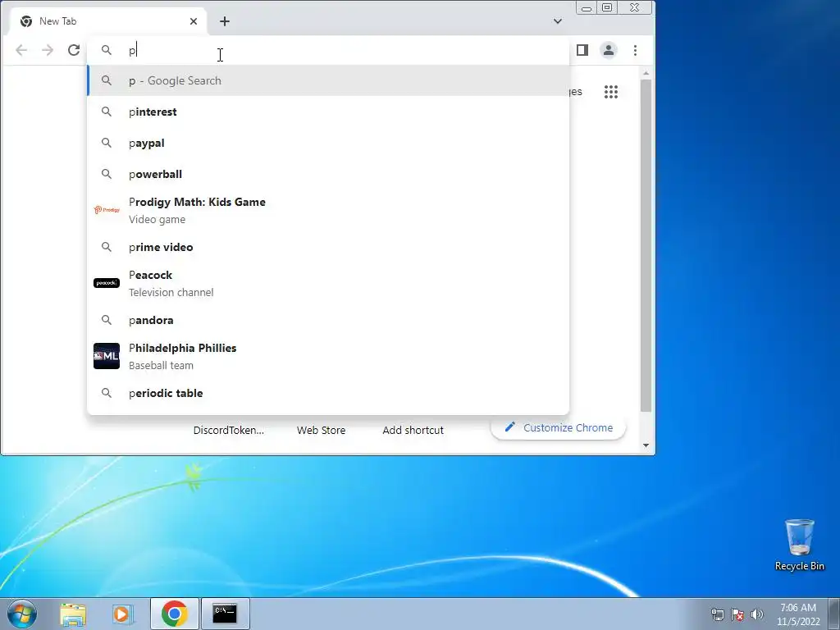840x630 pixels.
Task: Click the Chrome taskbar icon
Action: coord(174,614)
